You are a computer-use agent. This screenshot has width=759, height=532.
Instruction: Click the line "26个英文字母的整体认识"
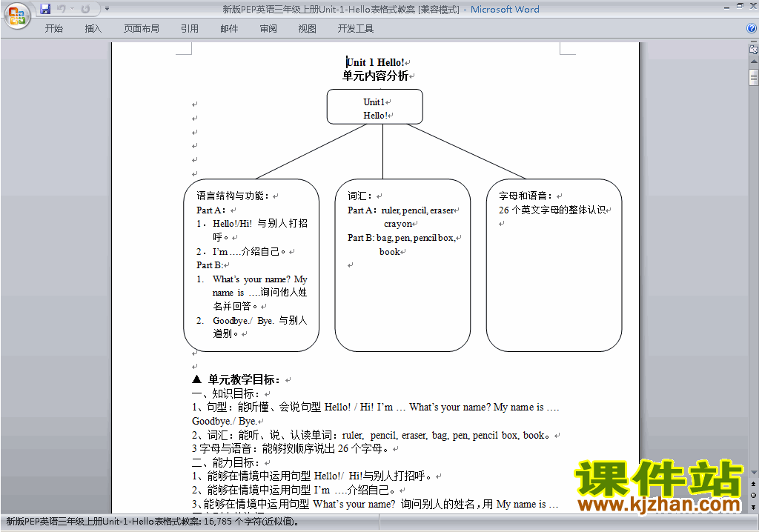[x=551, y=210]
